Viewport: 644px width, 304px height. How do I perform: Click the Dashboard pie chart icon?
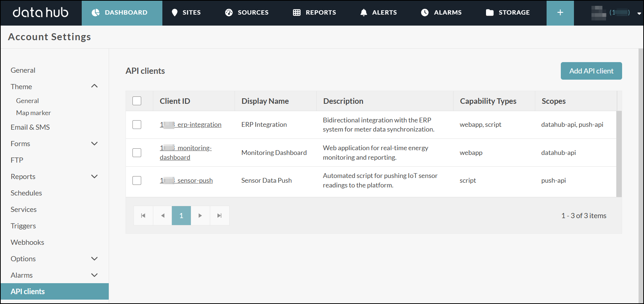pos(96,12)
